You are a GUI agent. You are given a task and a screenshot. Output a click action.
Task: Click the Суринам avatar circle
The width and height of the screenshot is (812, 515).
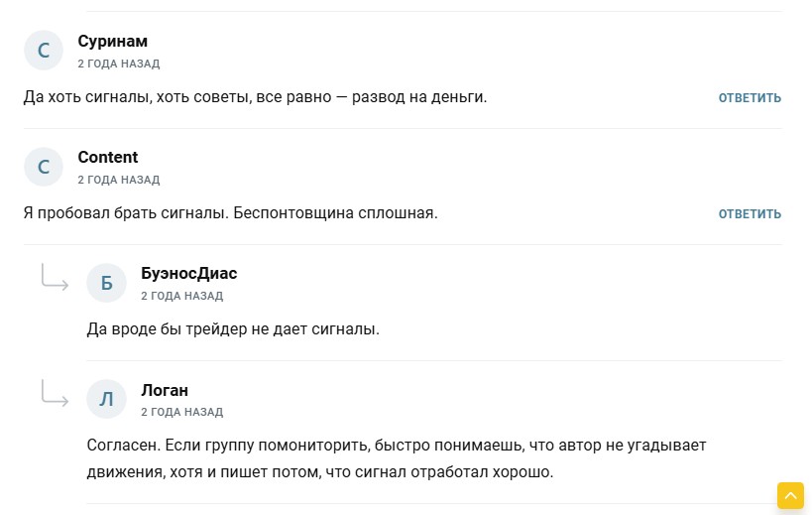44,51
